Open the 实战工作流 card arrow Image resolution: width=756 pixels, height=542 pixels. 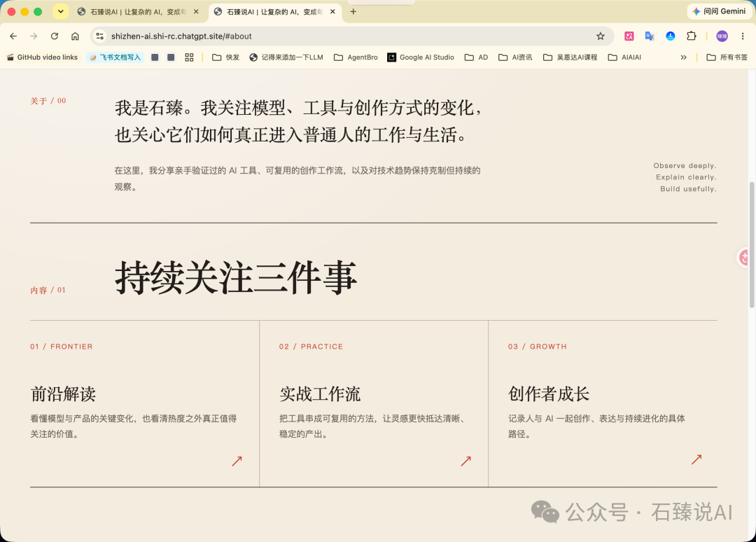(465, 461)
